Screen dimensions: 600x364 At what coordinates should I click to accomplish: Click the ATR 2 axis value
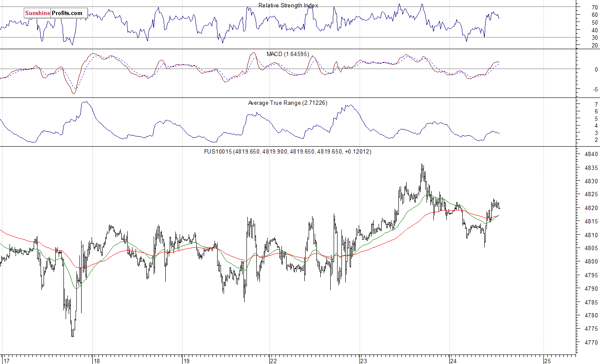(x=596, y=140)
